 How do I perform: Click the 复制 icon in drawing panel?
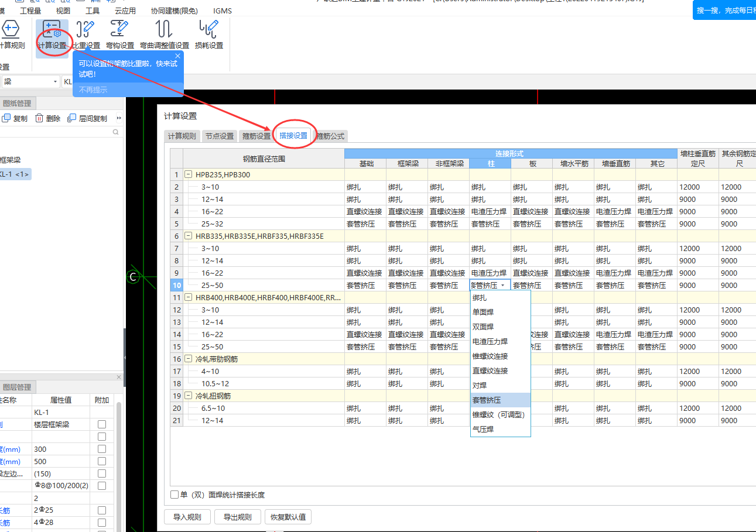pyautogui.click(x=15, y=118)
